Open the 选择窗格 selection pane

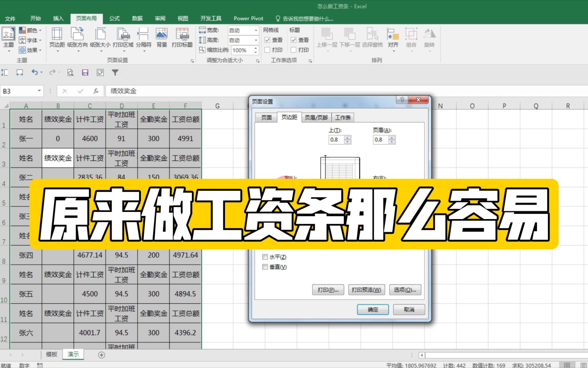point(372,37)
